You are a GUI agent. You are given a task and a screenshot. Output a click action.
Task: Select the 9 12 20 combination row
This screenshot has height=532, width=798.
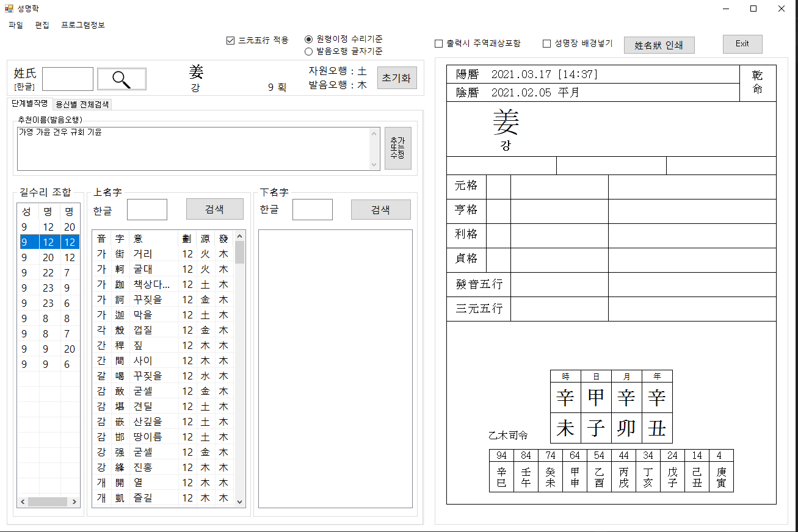click(x=49, y=227)
